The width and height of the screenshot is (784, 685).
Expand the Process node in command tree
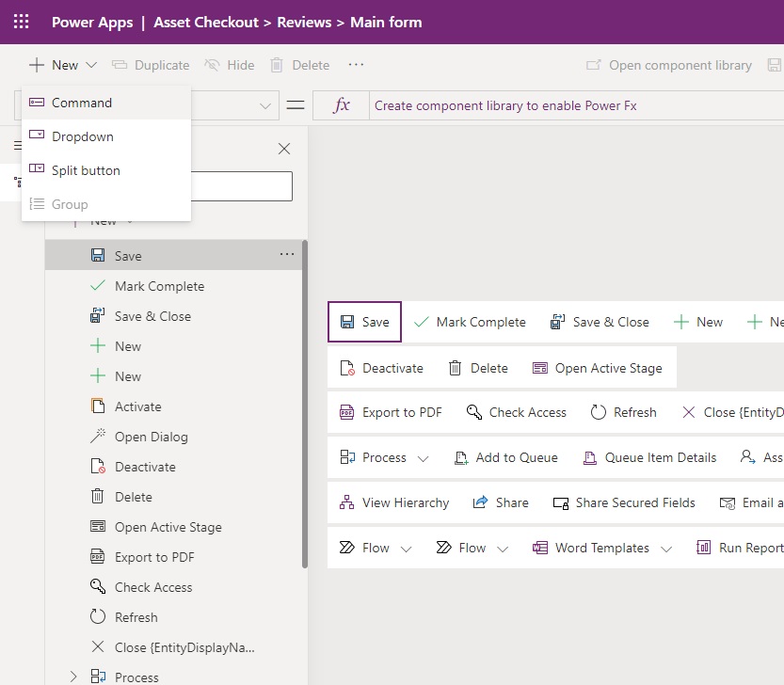73,677
